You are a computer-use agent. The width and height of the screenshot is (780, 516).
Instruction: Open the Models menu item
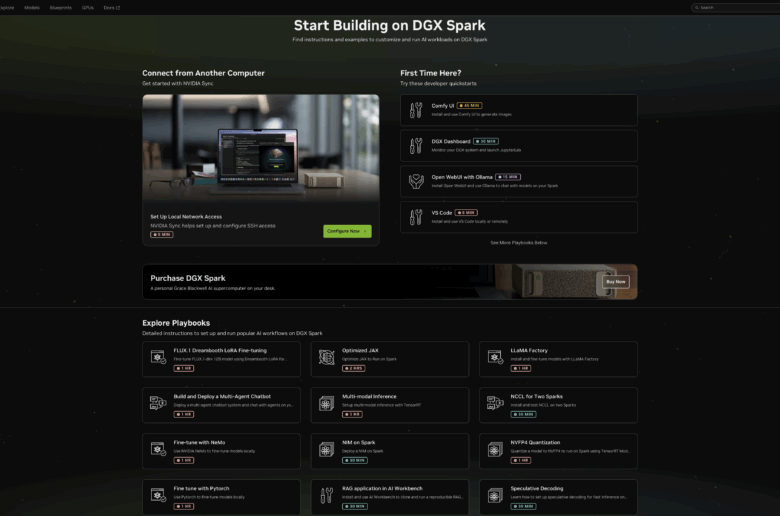click(x=32, y=7)
